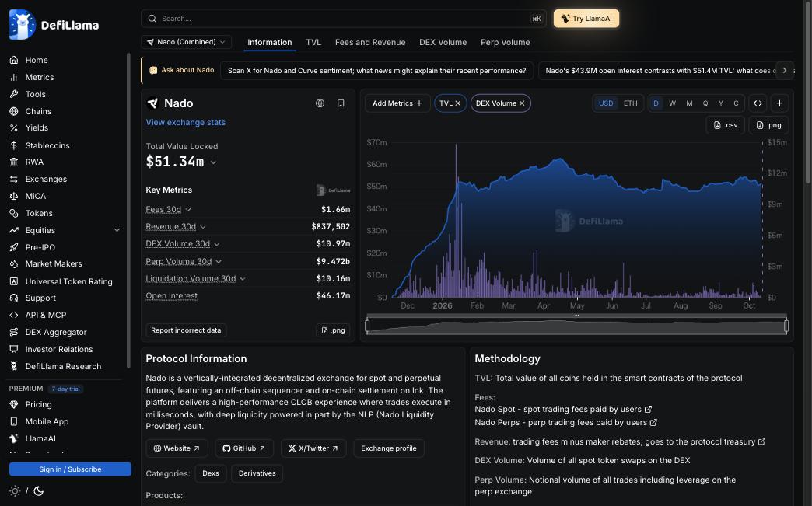812x506 pixels.
Task: Select cumulative C chart option
Action: pyautogui.click(x=736, y=103)
